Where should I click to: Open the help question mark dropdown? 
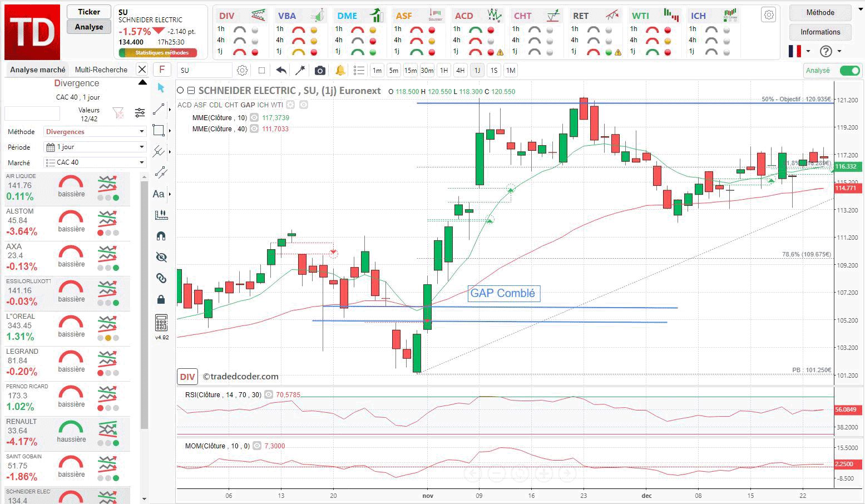(x=831, y=51)
